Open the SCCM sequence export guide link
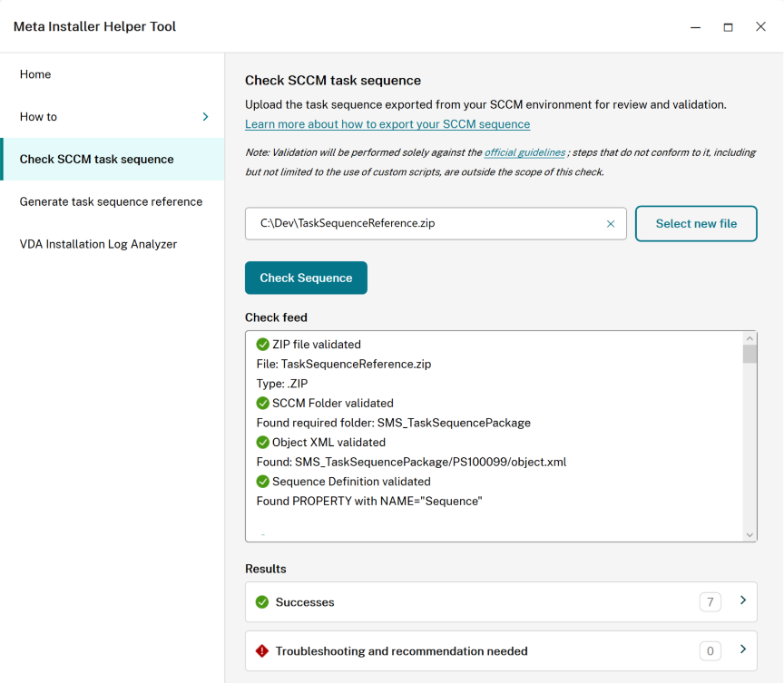 387,123
